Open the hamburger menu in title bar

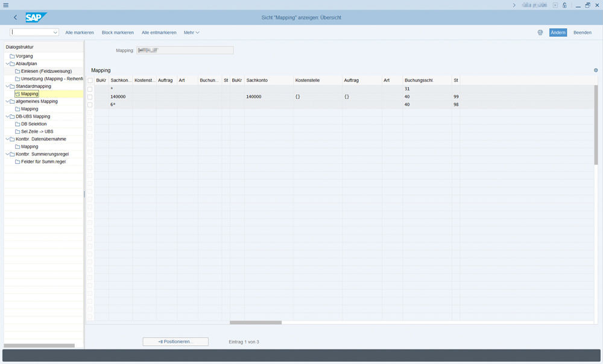coord(5,5)
